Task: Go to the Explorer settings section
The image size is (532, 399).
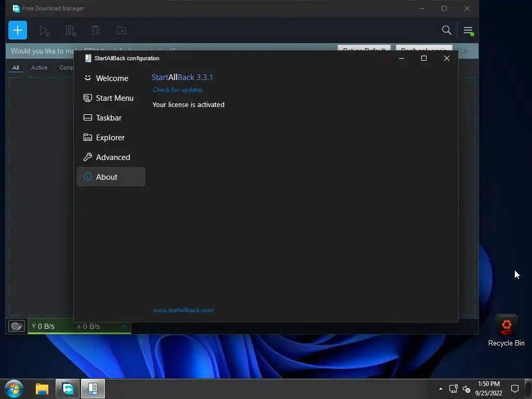Action: click(x=111, y=137)
